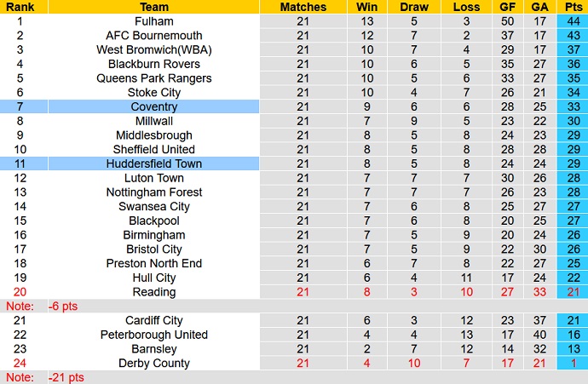Image resolution: width=588 pixels, height=384 pixels.
Task: Click the Team column header
Action: coord(154,7)
